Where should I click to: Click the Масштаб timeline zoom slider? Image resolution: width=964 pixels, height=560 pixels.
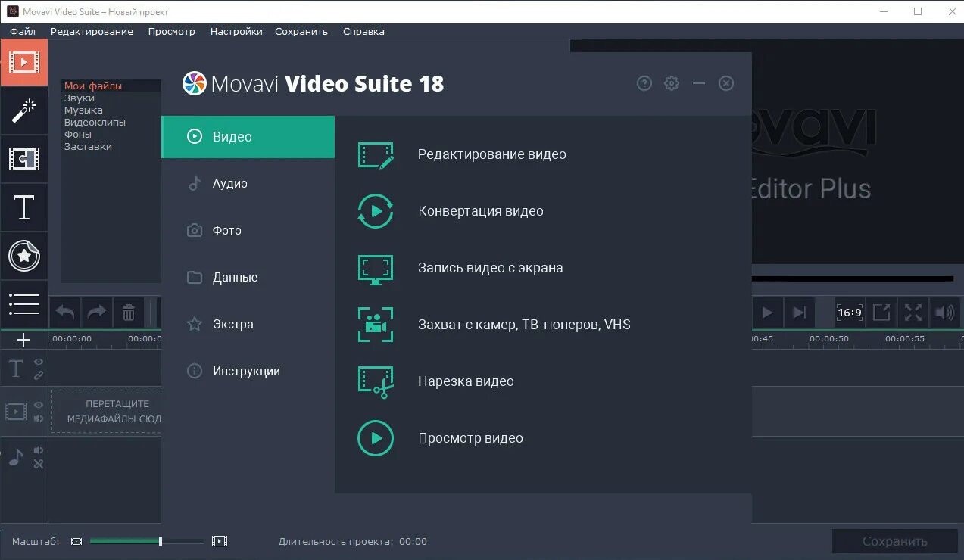[147, 542]
